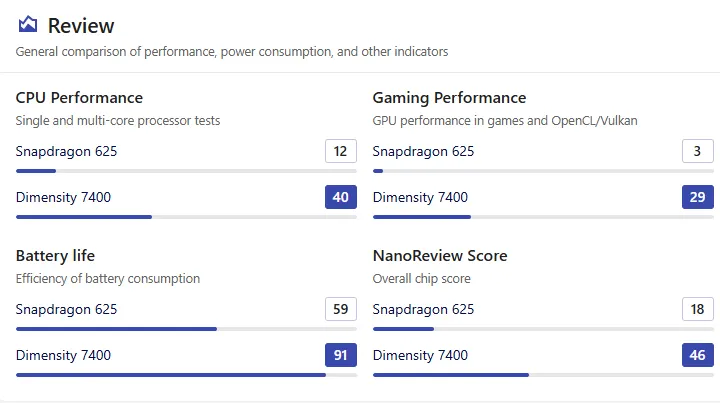Click Snapdragon 625 label under Battery life
Viewport: 720px width, 403px height.
tap(66, 310)
